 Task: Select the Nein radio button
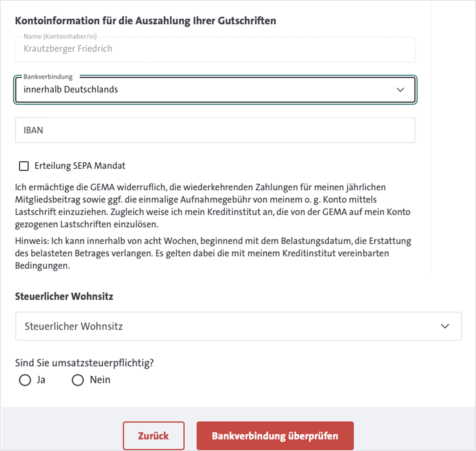77,380
